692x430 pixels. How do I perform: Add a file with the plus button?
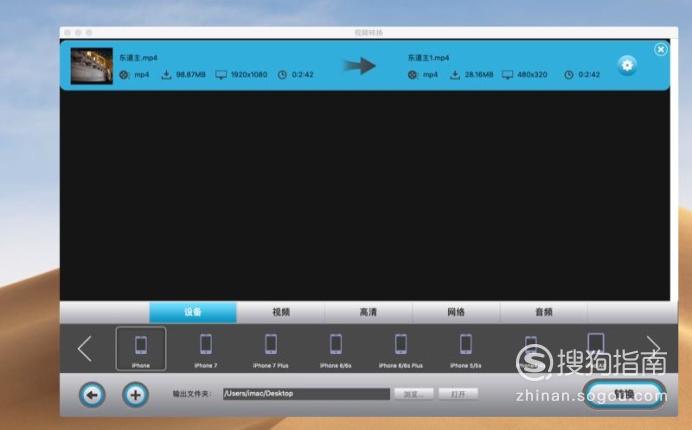[135, 395]
